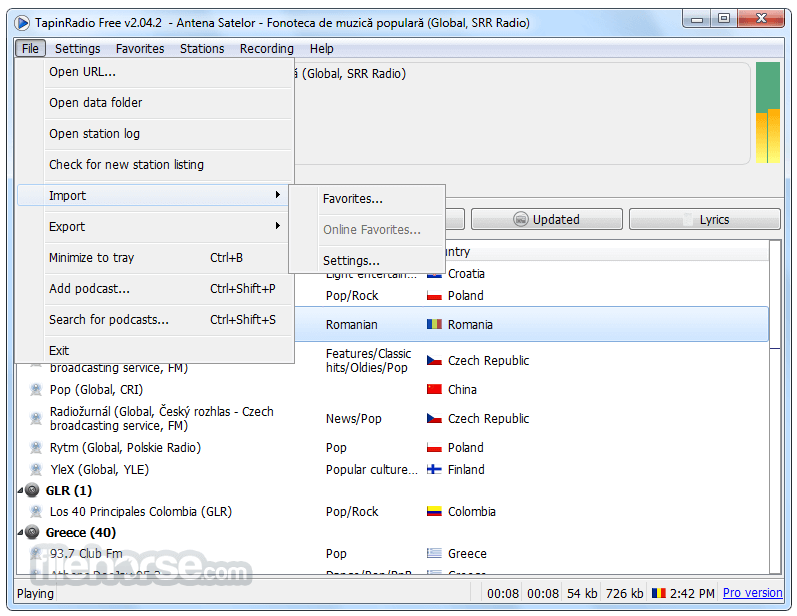Click the China flag icon
Viewport: 797px width, 616px height.
(x=434, y=390)
